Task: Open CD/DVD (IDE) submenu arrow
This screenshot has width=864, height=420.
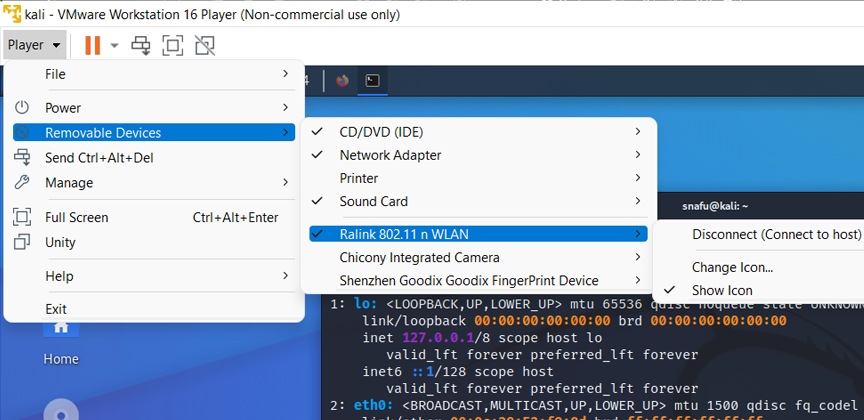Action: (638, 132)
